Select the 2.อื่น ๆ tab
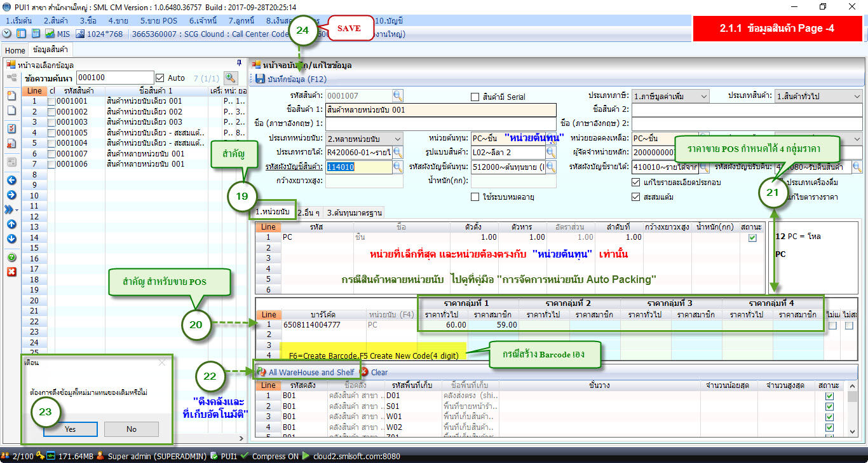Screen dimensions: 868x463 click(309, 212)
